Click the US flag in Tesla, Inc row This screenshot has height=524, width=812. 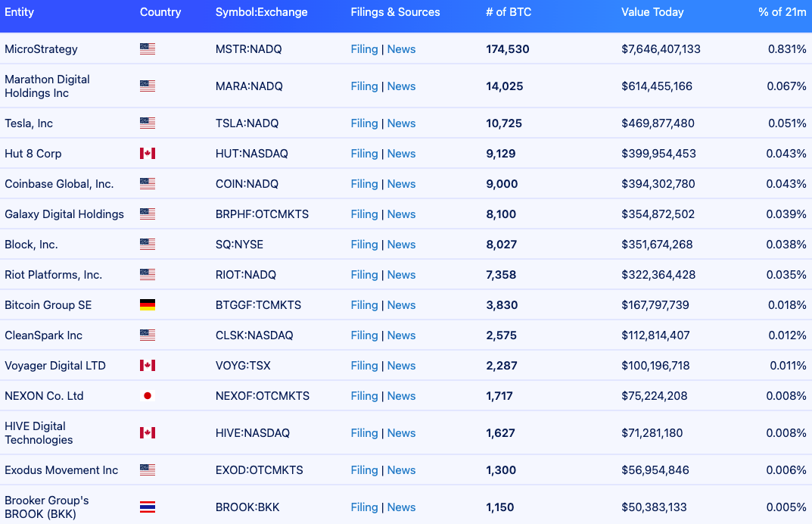[x=148, y=123]
